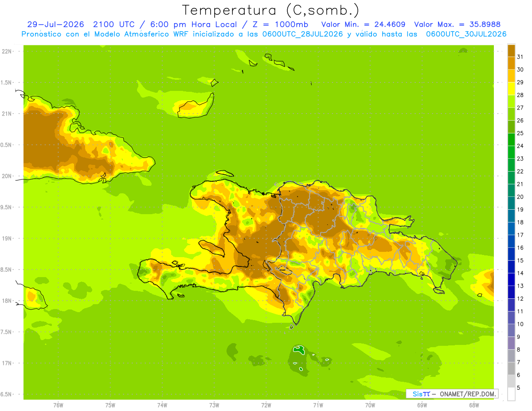Click the '73W' longitude label
532x411 pixels.
pos(214,405)
